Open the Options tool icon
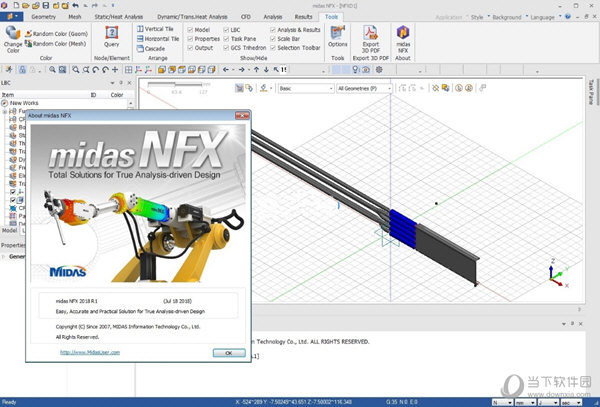 click(x=338, y=37)
